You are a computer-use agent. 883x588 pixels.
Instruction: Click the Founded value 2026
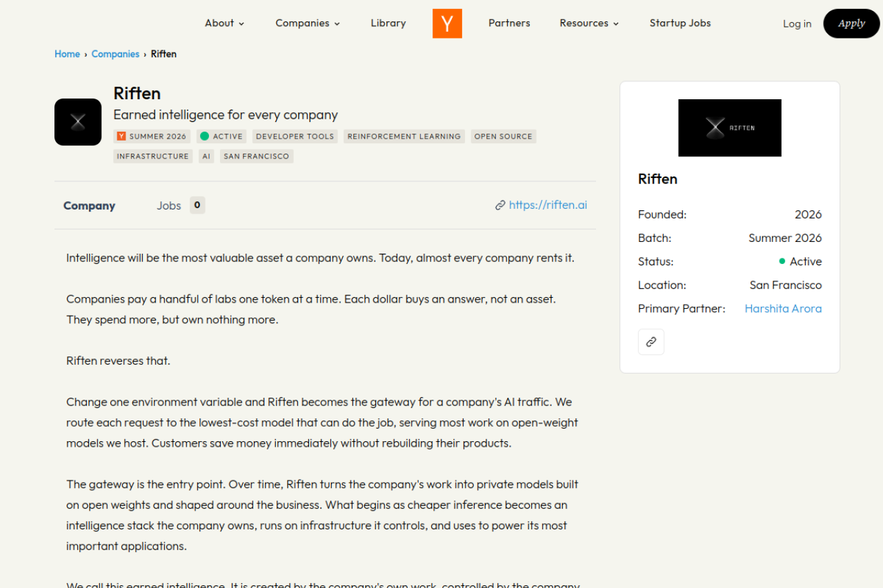808,215
